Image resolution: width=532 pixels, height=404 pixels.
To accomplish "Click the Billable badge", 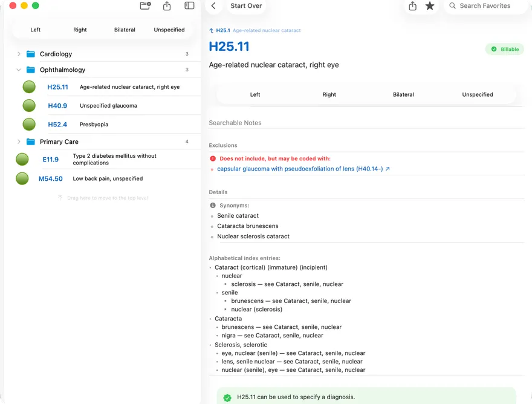I will [505, 49].
